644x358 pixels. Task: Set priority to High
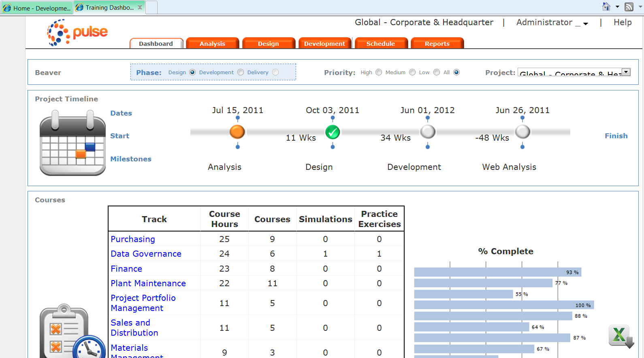[x=379, y=72]
